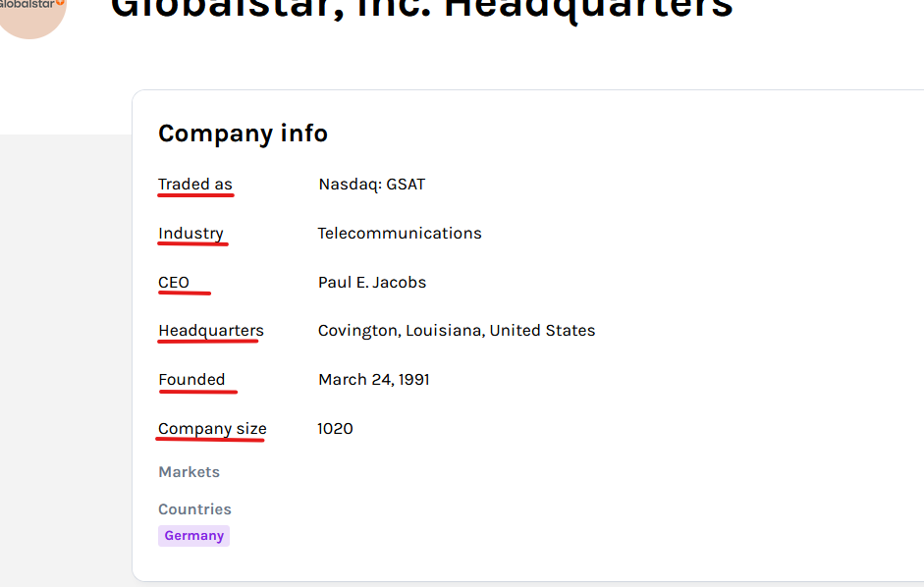Select the Nasdaq: GSAT value
This screenshot has height=587, width=924.
[x=372, y=185]
